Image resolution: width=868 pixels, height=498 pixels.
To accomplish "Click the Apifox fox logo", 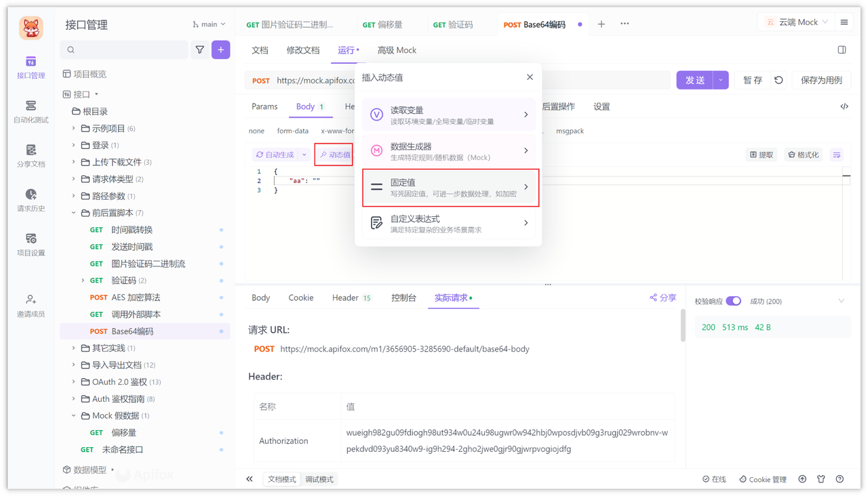I will pyautogui.click(x=31, y=28).
